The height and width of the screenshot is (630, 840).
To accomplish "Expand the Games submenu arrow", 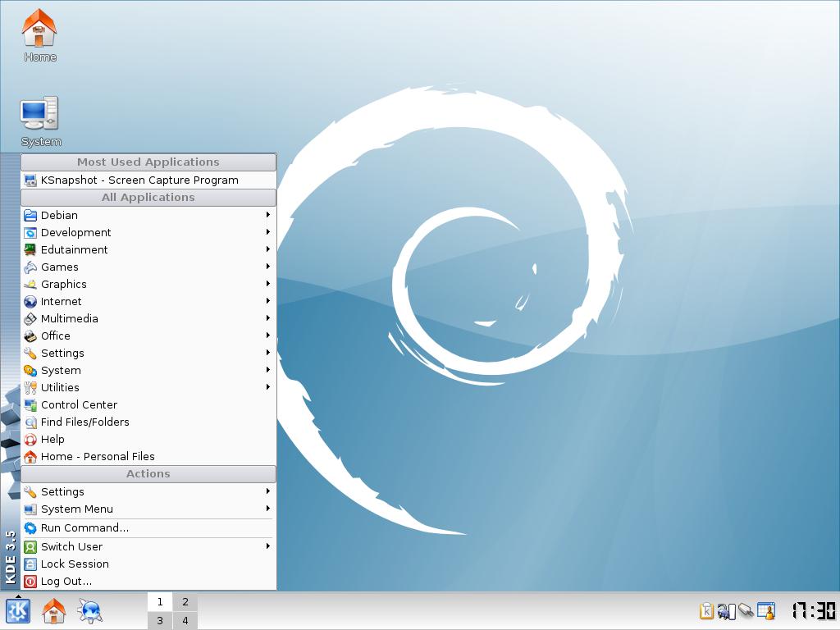I will coord(268,267).
